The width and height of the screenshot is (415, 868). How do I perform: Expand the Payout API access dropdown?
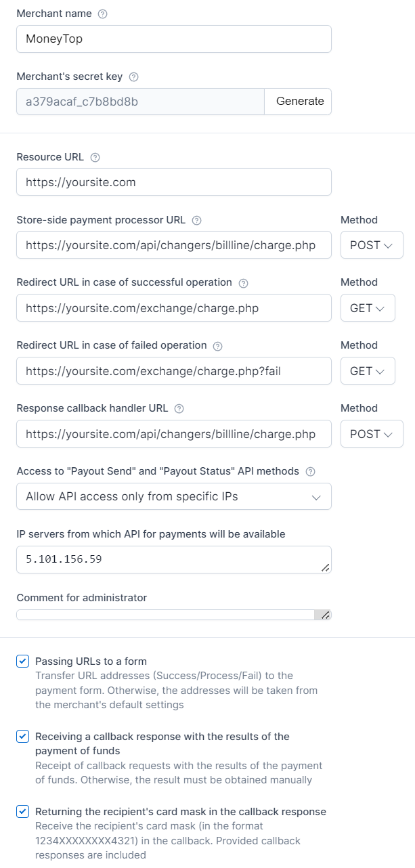pos(174,496)
